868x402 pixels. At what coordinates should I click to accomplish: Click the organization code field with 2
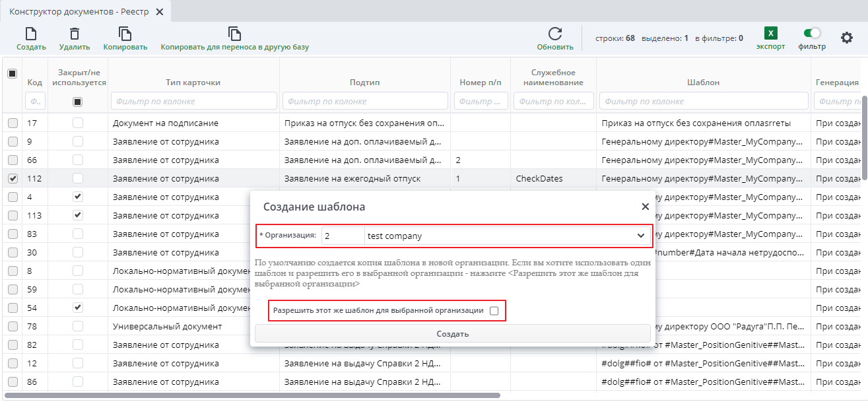click(343, 236)
